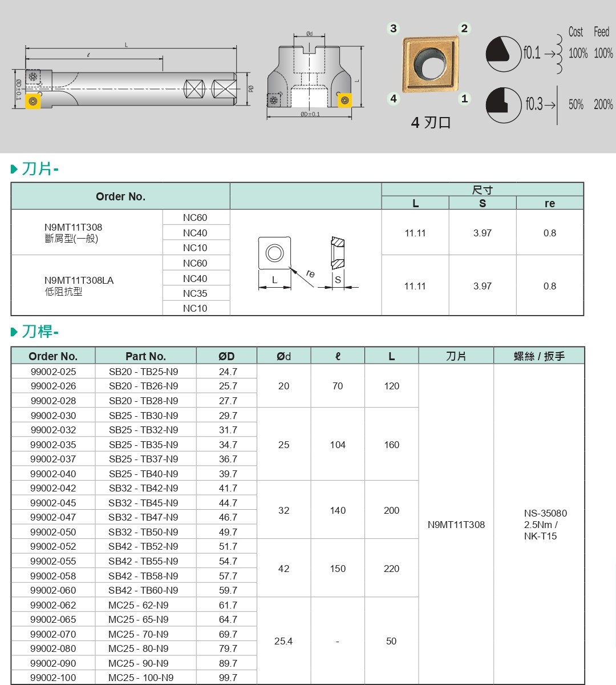Click the 'N9MT11T308LA 低阻抗型' cell
Viewport: 616px width, 685px height.
click(87, 285)
